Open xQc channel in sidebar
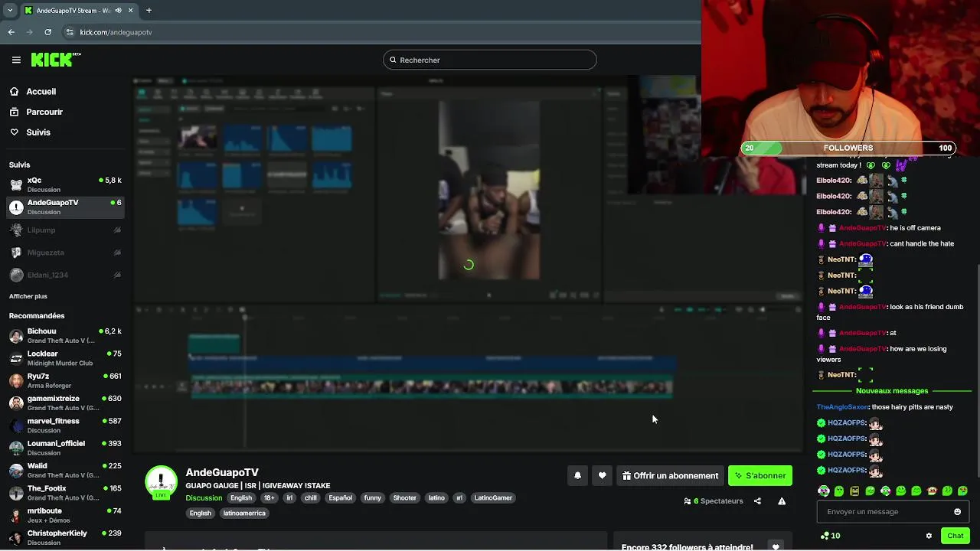The height and width of the screenshot is (551, 980). [64, 184]
